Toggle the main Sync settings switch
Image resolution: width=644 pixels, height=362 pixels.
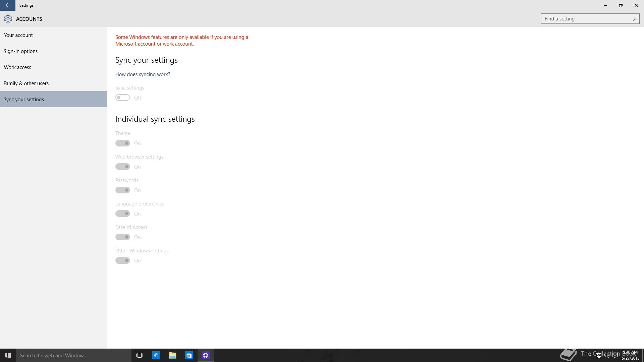(x=123, y=98)
